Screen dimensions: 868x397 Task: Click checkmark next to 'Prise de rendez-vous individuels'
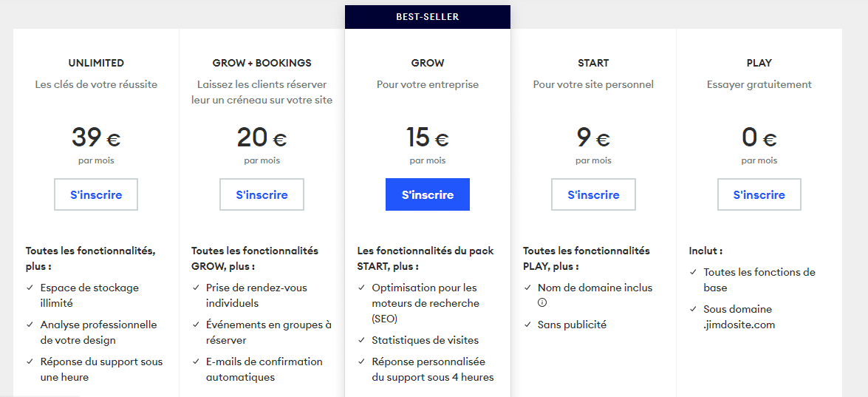(x=195, y=288)
